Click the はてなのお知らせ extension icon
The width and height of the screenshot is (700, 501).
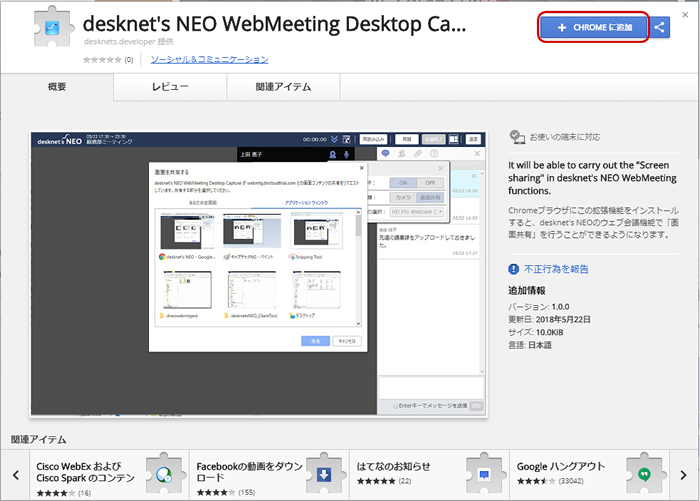click(484, 473)
